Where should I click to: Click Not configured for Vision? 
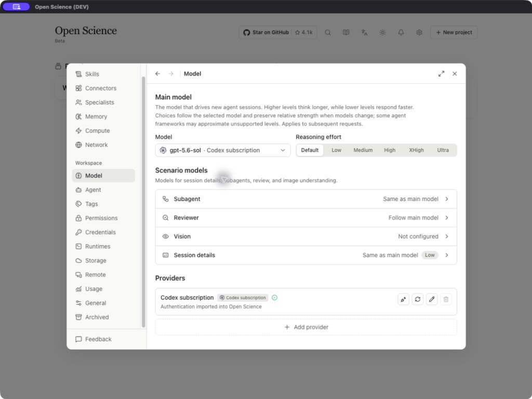click(418, 236)
